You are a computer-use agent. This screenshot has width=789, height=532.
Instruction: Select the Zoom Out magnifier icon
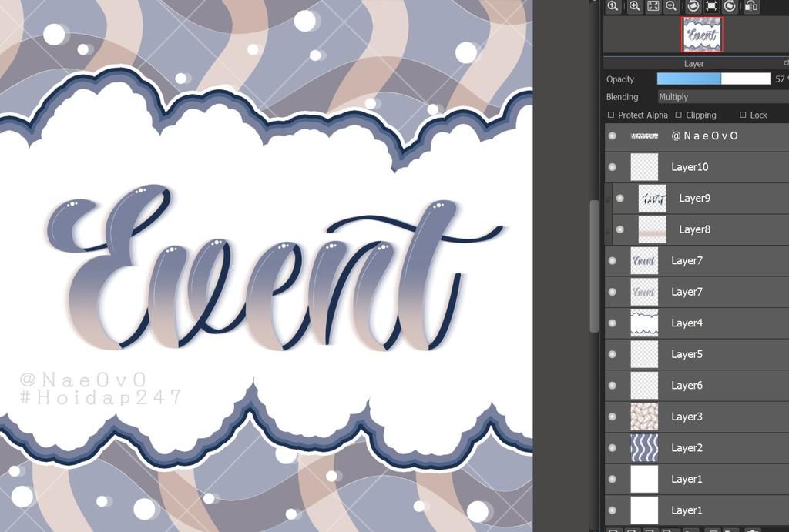(x=672, y=6)
